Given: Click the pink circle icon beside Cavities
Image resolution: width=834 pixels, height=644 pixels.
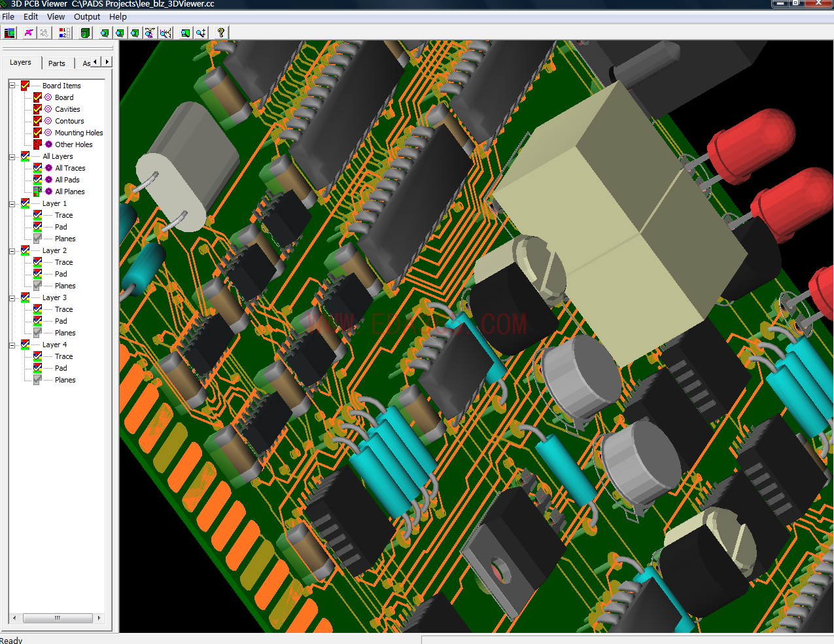Looking at the screenshot, I should [x=48, y=109].
